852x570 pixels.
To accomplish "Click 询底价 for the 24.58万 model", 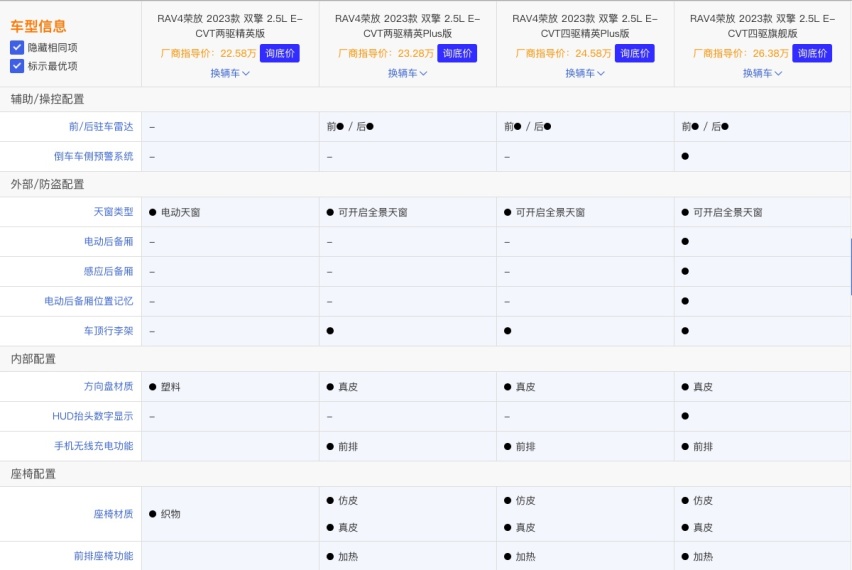I will coord(635,53).
